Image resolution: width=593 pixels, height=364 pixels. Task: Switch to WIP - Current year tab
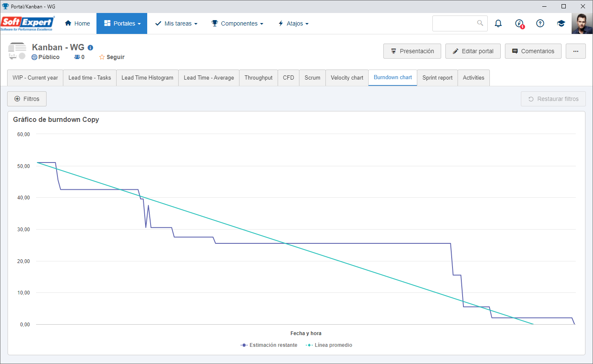click(x=35, y=78)
